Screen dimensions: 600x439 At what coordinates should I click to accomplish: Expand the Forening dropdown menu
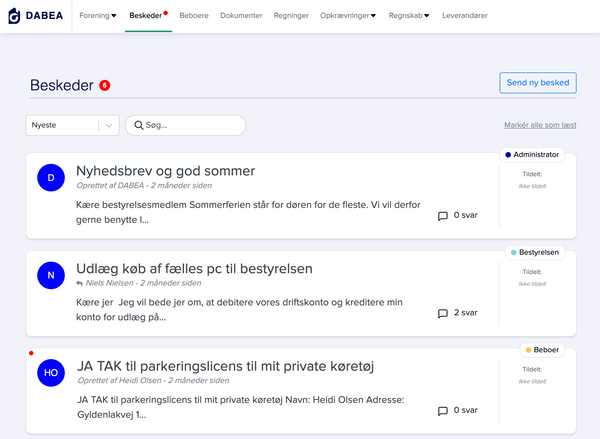98,16
